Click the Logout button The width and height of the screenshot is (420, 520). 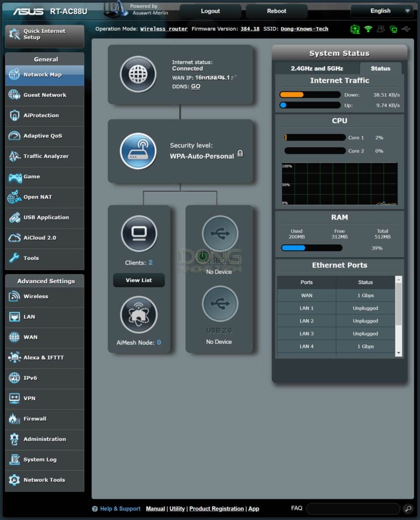[211, 11]
